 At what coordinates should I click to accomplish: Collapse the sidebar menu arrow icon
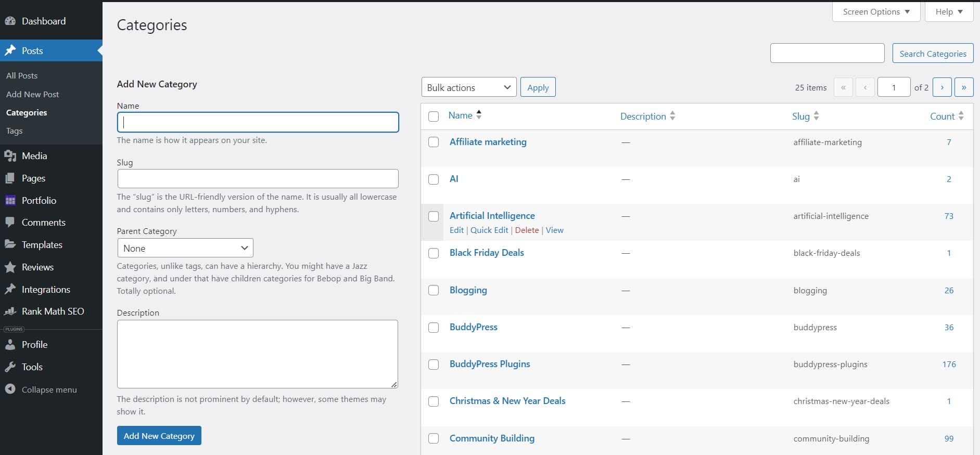10,389
